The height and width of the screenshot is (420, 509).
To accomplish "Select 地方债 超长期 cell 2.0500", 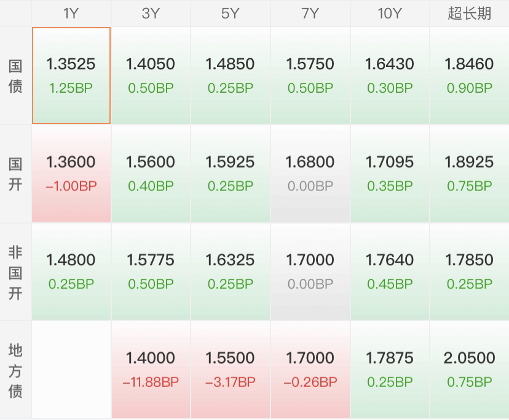I will coord(470,370).
